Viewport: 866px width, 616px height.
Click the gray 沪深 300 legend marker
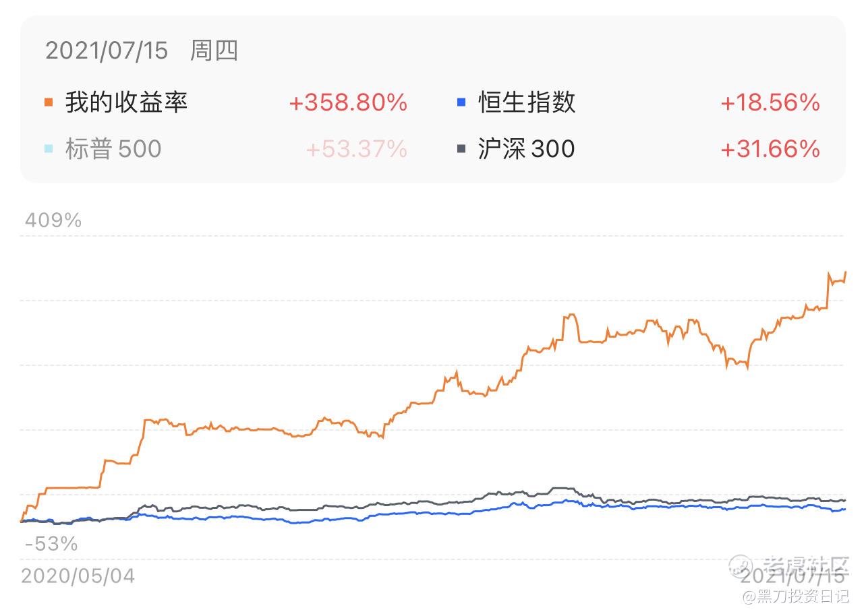tap(461, 148)
